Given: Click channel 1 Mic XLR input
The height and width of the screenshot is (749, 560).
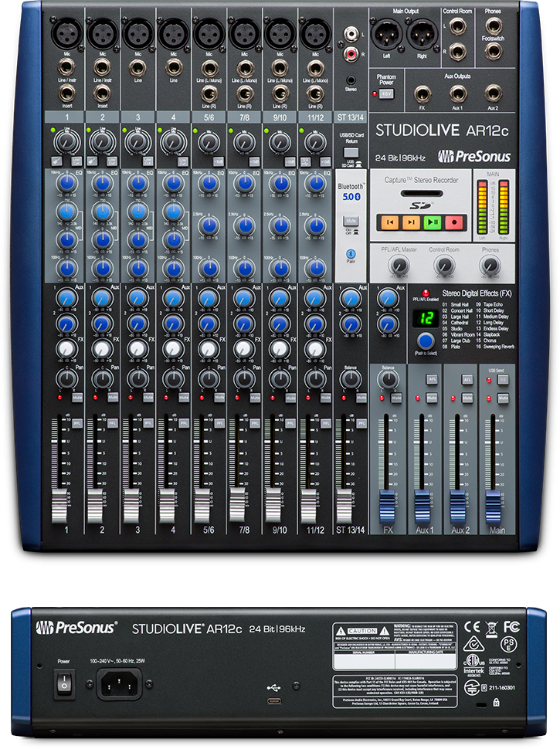Looking at the screenshot, I should 66,33.
